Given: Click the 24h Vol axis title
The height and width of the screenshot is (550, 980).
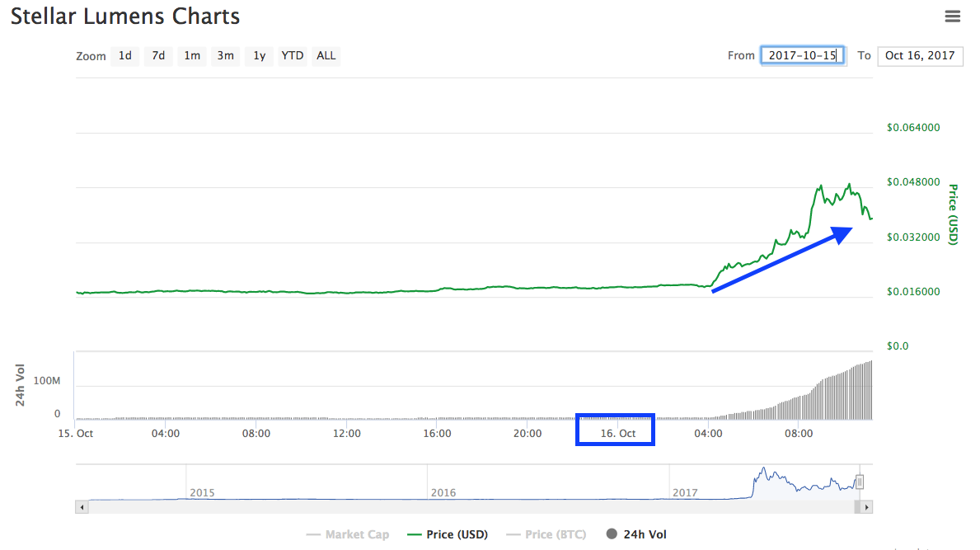Looking at the screenshot, I should point(20,385).
